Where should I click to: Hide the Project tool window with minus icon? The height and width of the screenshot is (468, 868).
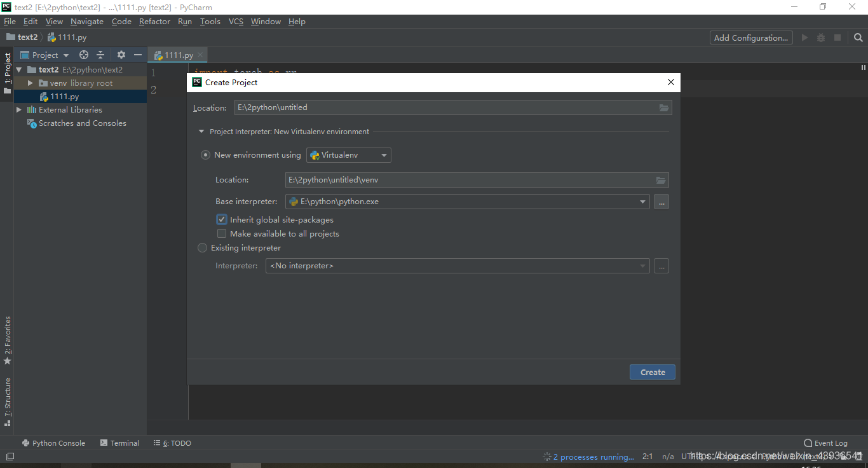click(x=138, y=55)
